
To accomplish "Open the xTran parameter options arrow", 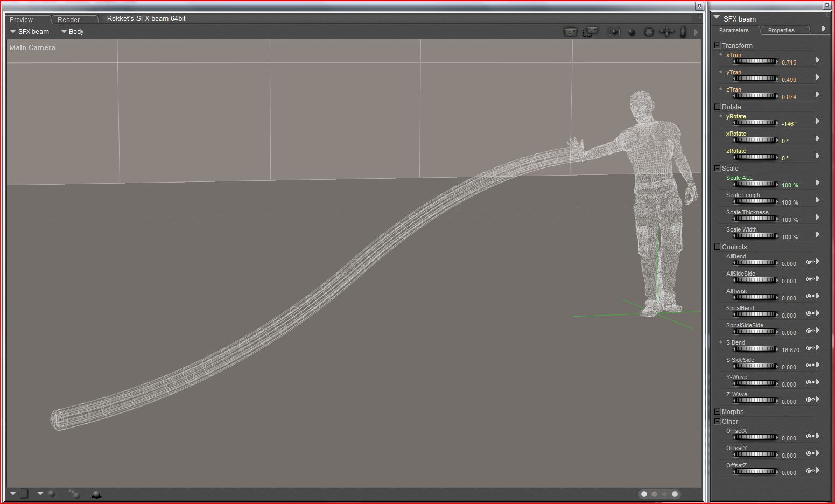I will tap(818, 60).
